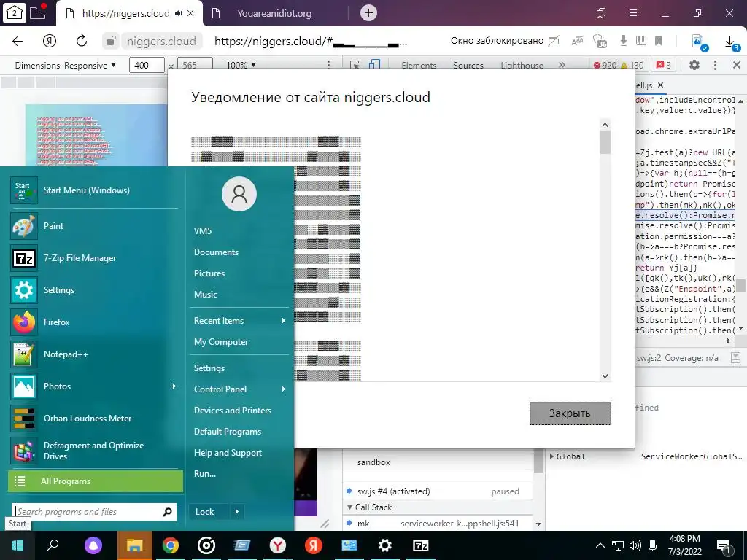Click the Search programs and files field
Viewport: 747px width, 560px height.
[x=88, y=512]
